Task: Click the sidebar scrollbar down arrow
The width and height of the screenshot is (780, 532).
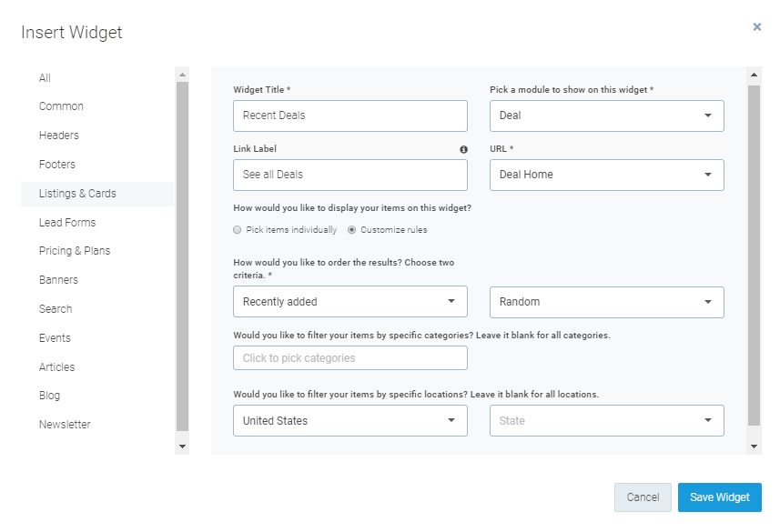Action: point(182,446)
